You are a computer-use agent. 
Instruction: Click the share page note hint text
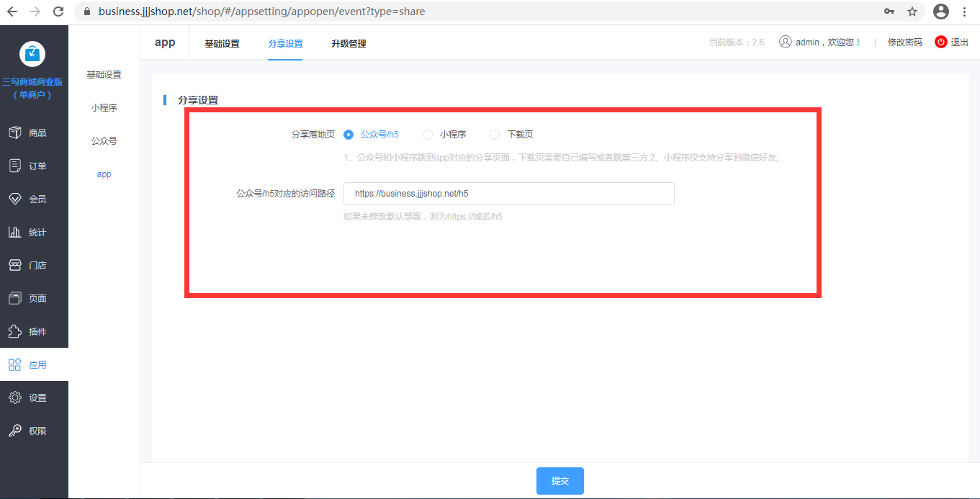pos(561,157)
